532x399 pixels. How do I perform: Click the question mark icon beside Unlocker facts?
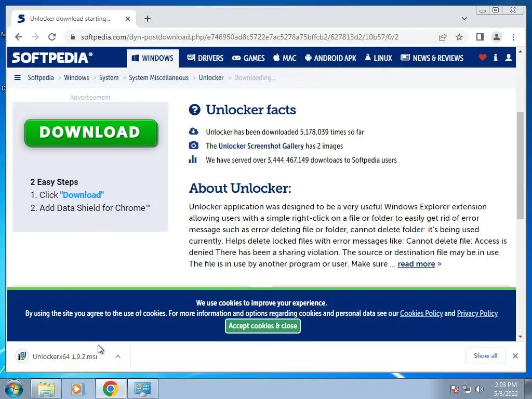tap(194, 110)
